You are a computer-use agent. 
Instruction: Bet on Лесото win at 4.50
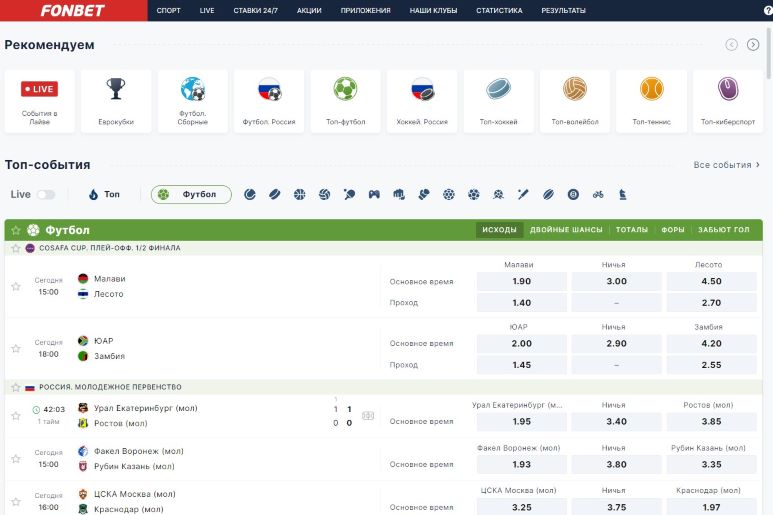tap(711, 281)
